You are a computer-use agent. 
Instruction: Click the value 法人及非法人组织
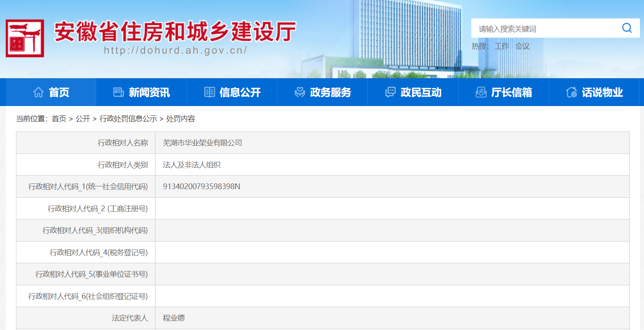[x=191, y=165]
